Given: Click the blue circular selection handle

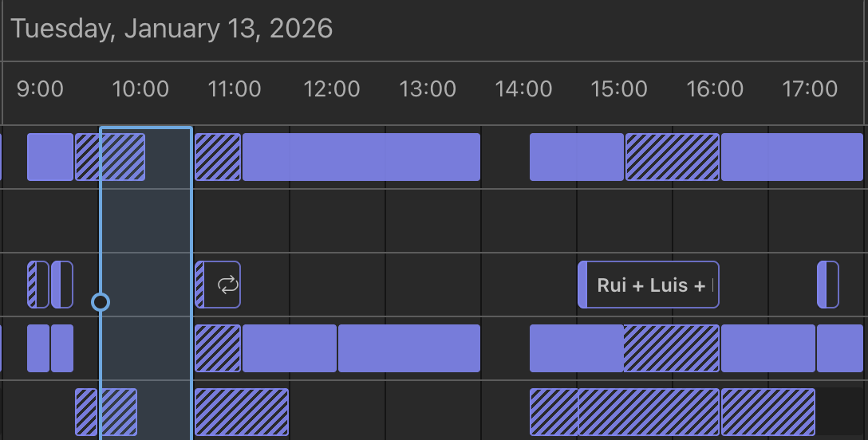Looking at the screenshot, I should pos(101,302).
